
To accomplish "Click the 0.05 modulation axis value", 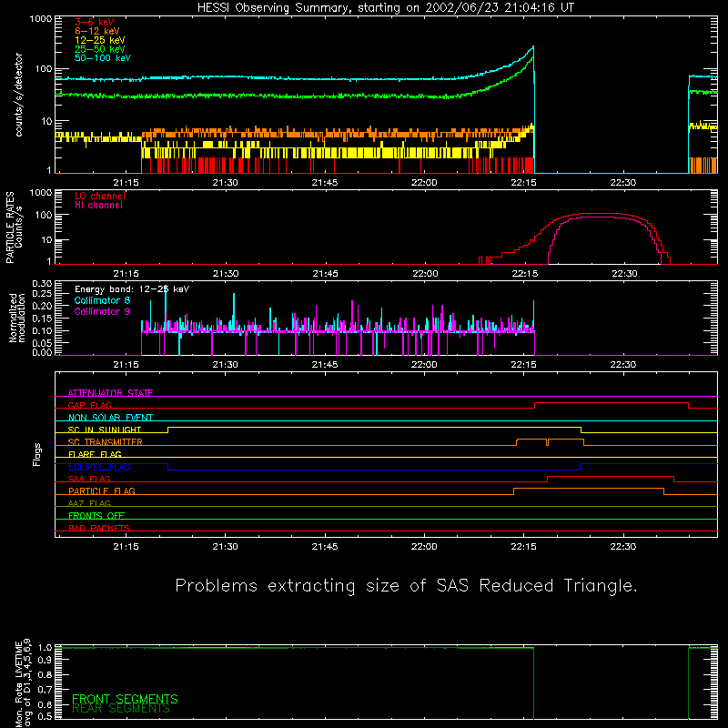I will [x=42, y=343].
